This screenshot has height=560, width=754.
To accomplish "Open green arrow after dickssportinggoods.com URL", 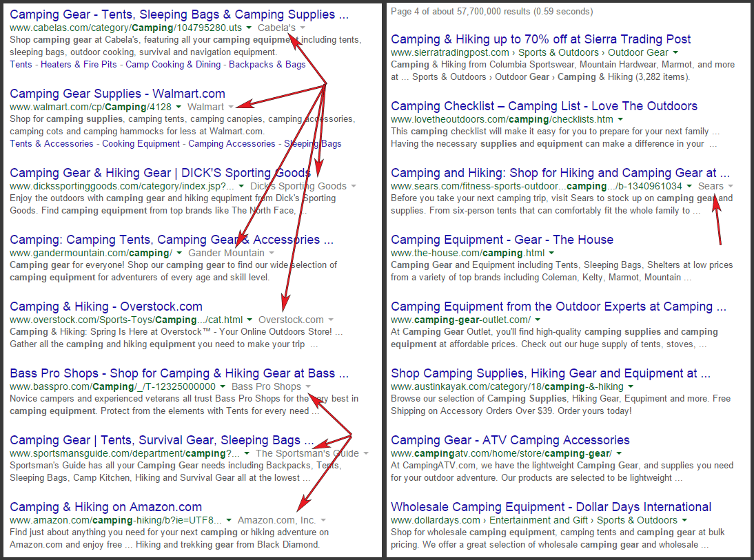I will pyautogui.click(x=241, y=186).
